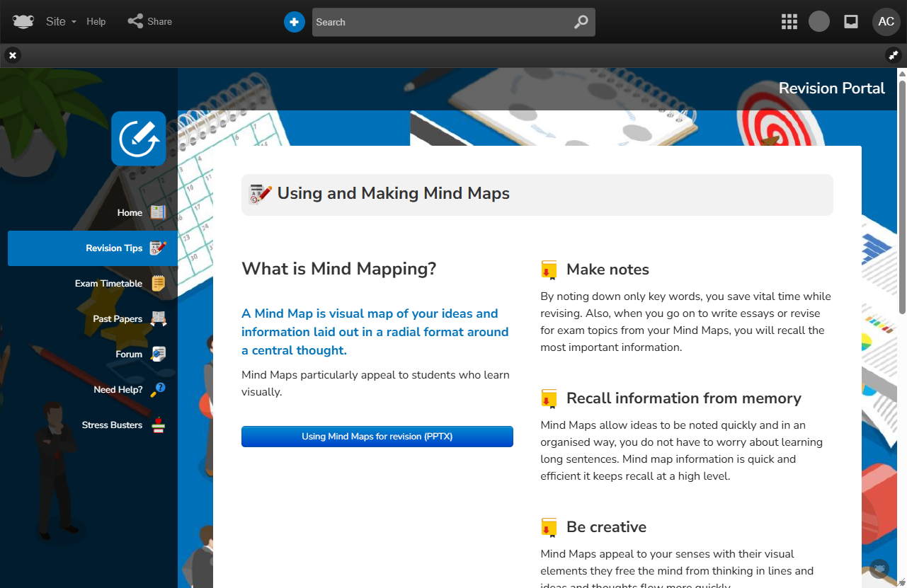Viewport: 907px width, 588px height.
Task: Toggle fullscreen with the collapse arrows icon
Action: (x=893, y=55)
